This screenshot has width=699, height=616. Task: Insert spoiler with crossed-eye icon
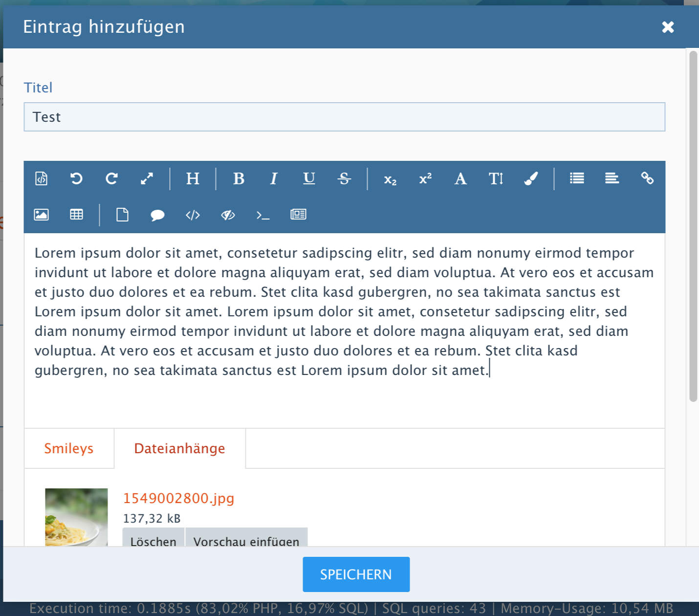click(x=228, y=215)
